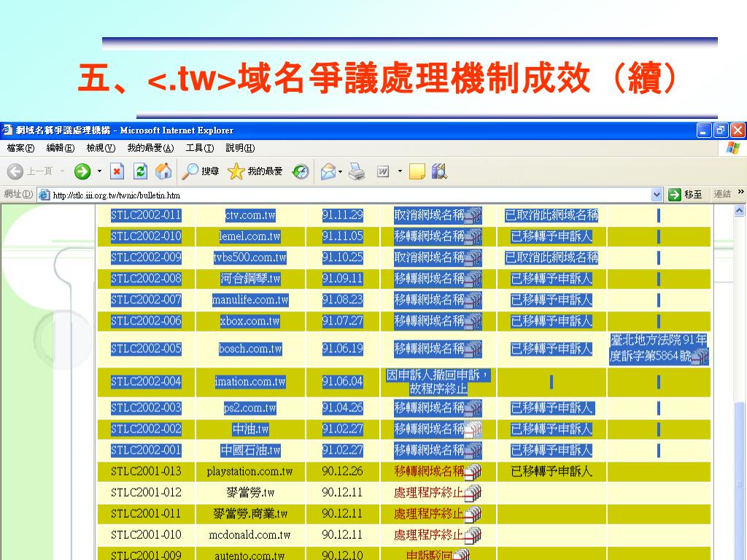Refresh the page with Refresh icon

click(140, 171)
